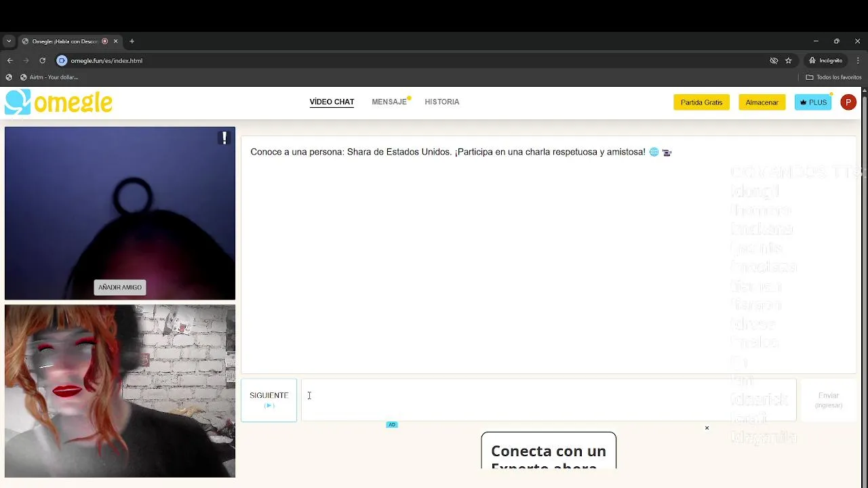This screenshot has height=488, width=868.
Task: Report stranger with exclamation icon
Action: coord(224,138)
